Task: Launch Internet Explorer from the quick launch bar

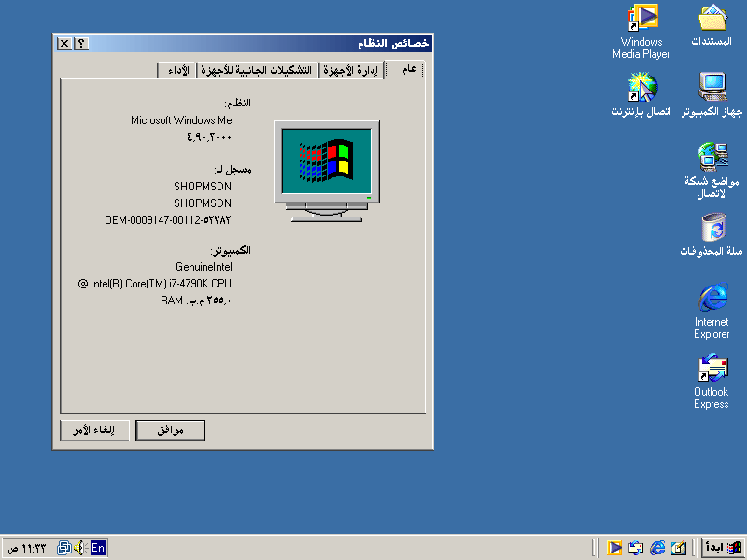Action: pyautogui.click(x=657, y=548)
